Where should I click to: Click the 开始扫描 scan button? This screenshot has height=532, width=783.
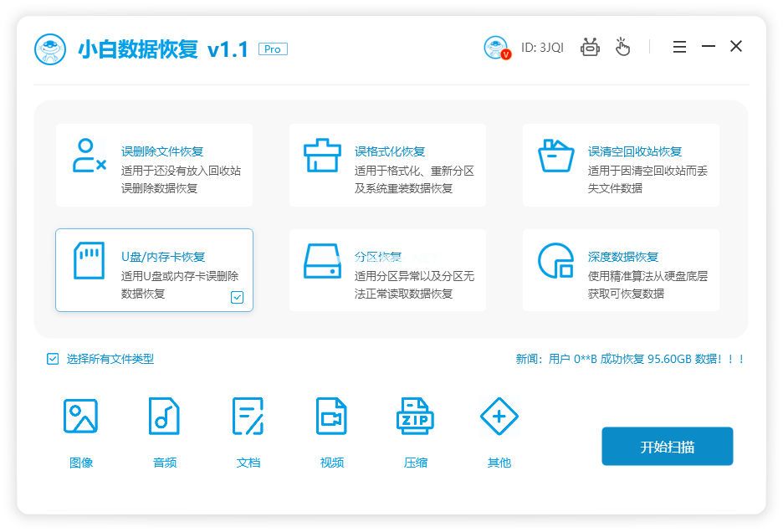coord(667,446)
